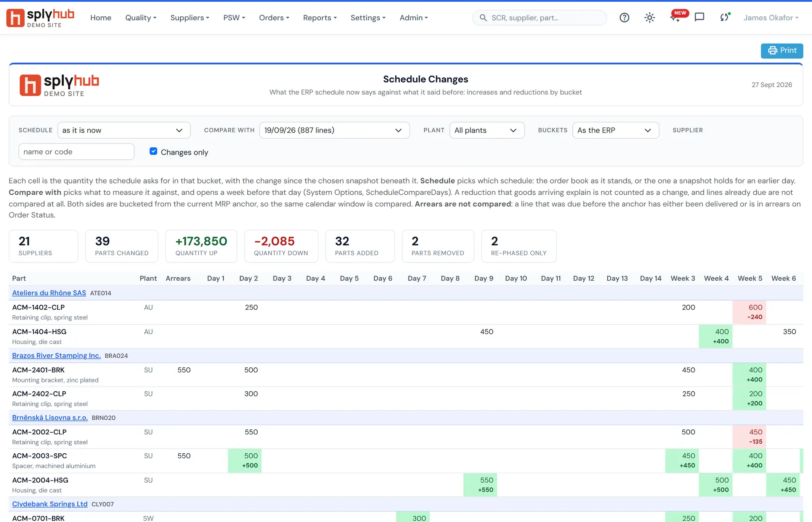This screenshot has height=522, width=812.
Task: Go to Home in the navbar
Action: point(101,18)
